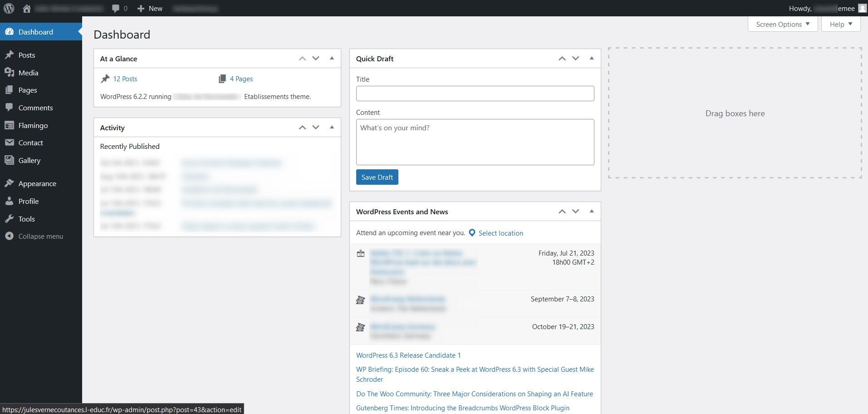Click the pin icon beside 12 Posts

tap(105, 79)
